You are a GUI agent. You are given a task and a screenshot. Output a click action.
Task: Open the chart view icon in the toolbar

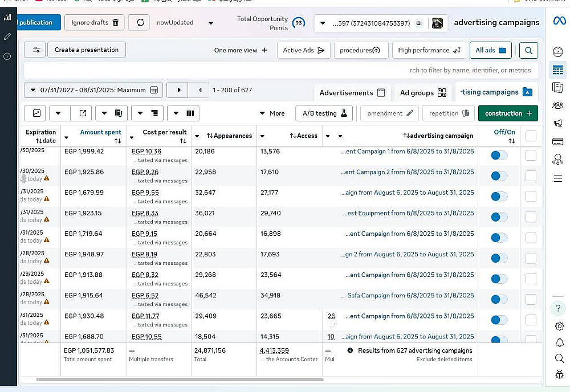tap(36, 113)
